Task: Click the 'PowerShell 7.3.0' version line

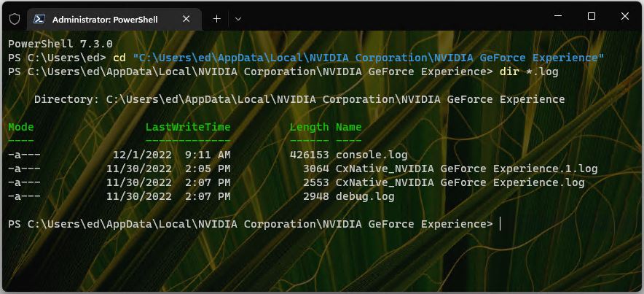Action: tap(60, 44)
